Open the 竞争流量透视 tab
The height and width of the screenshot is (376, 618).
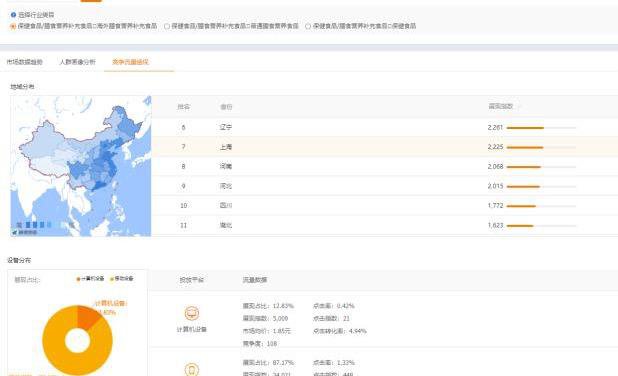point(130,62)
